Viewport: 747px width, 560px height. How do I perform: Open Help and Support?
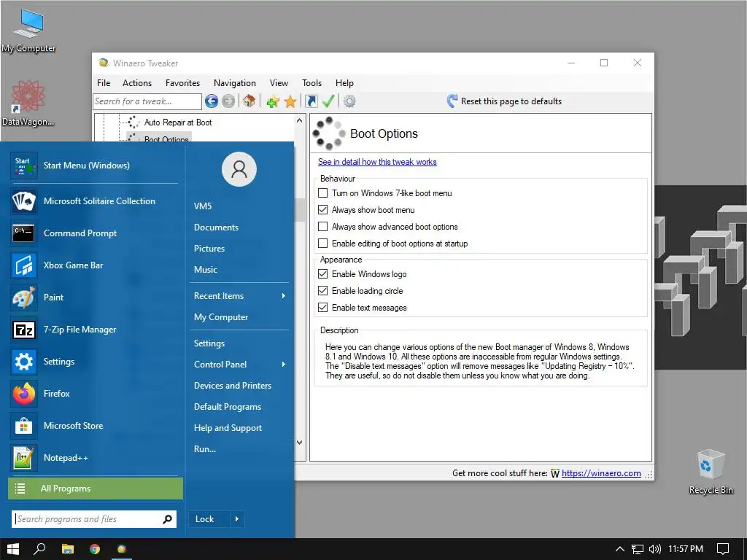pos(228,427)
